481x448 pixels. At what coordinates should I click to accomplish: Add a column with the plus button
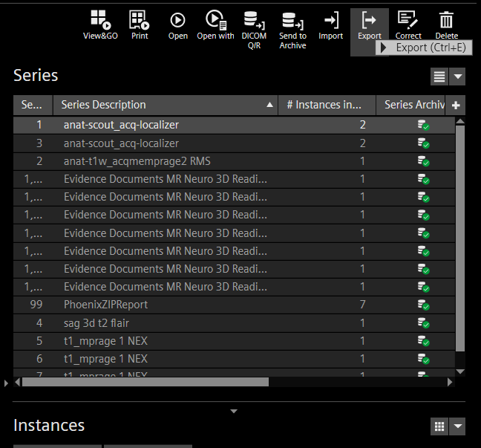pyautogui.click(x=456, y=105)
